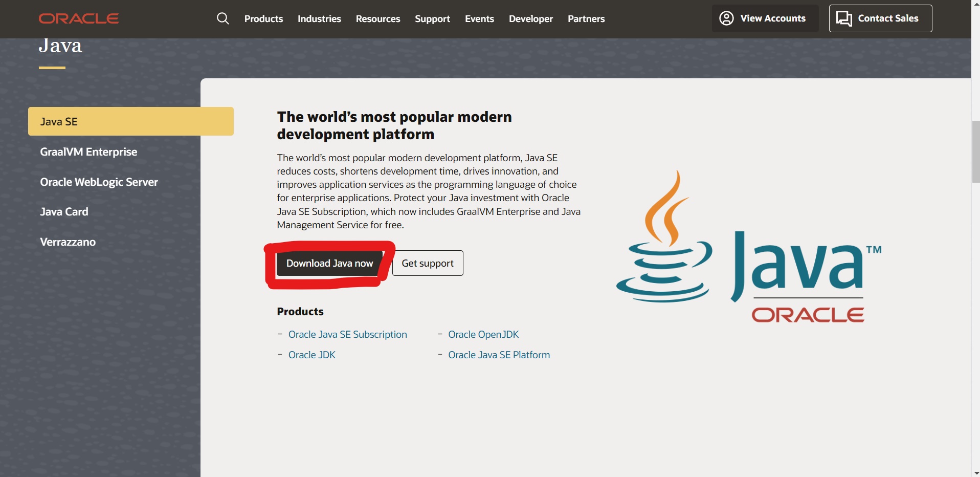Click the Contact Sales chat icon

[844, 18]
